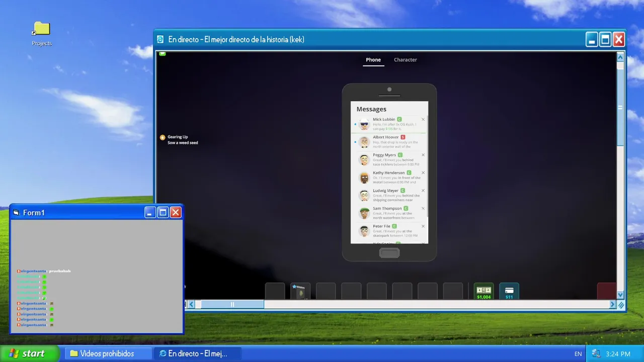Image resolution: width=644 pixels, height=362 pixels.
Task: Click the green C badge beside Mick Lubbin
Action: [x=399, y=119]
